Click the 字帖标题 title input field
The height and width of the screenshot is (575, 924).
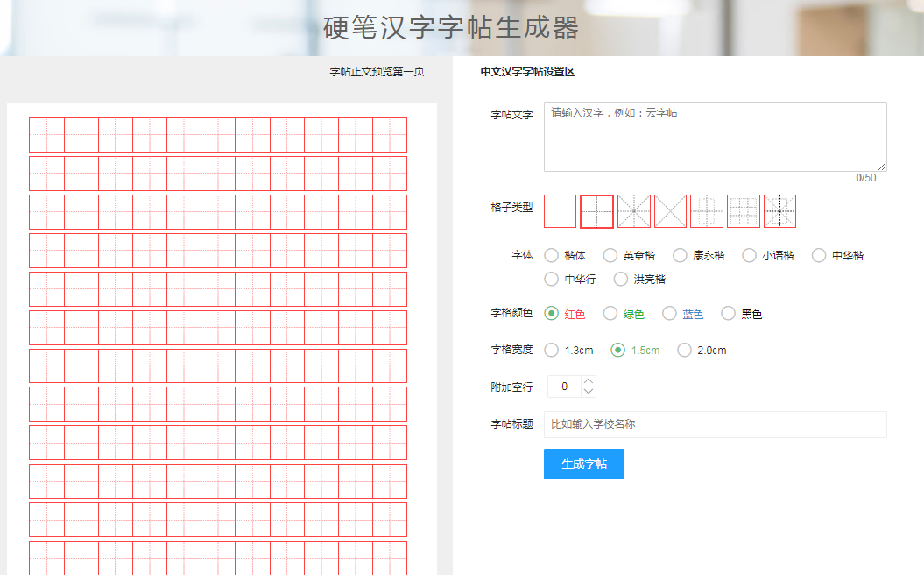tap(715, 424)
